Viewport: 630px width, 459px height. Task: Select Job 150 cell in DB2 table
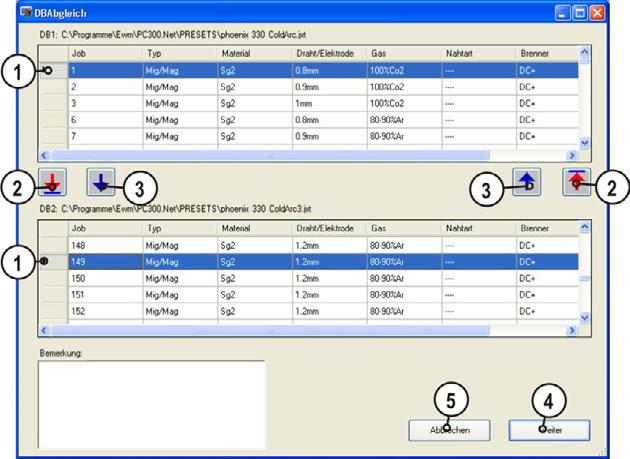(105, 278)
